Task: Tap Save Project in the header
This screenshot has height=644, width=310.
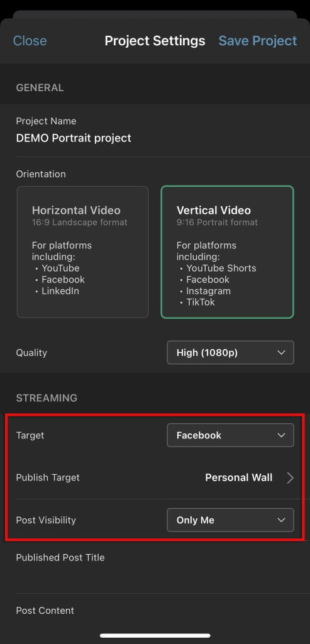Action: pyautogui.click(x=257, y=41)
